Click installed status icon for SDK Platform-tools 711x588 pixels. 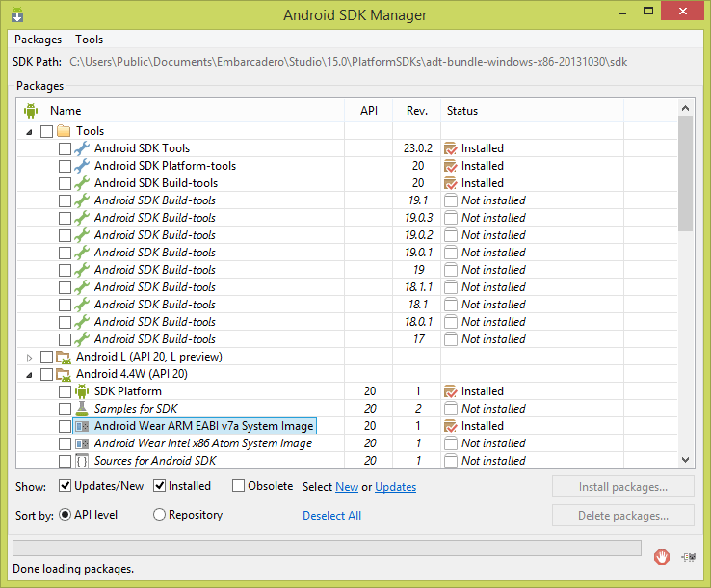point(450,166)
